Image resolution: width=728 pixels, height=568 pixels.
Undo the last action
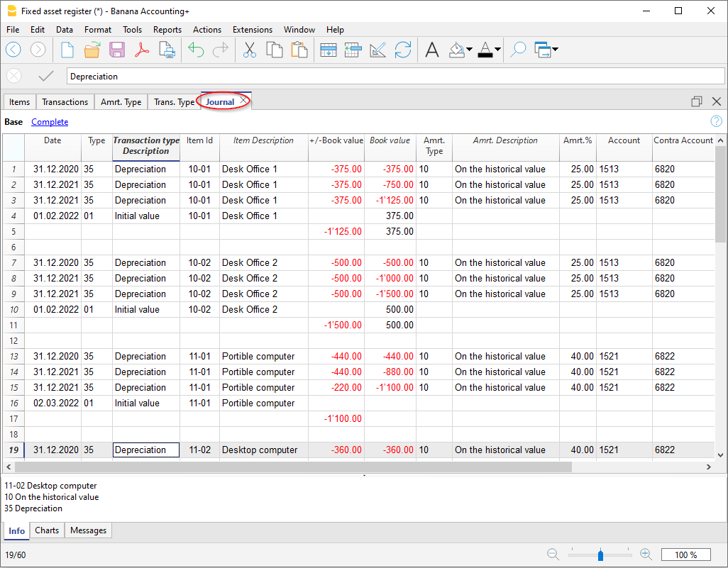(196, 50)
